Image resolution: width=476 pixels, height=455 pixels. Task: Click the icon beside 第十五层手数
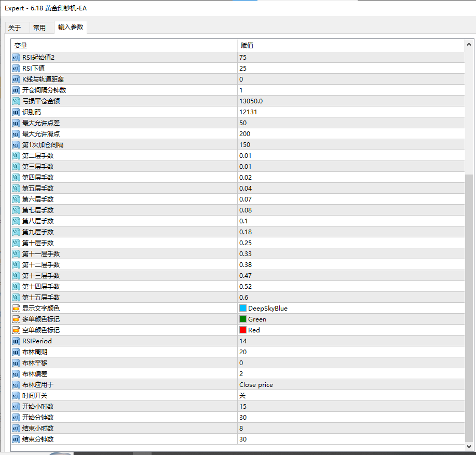[16, 298]
